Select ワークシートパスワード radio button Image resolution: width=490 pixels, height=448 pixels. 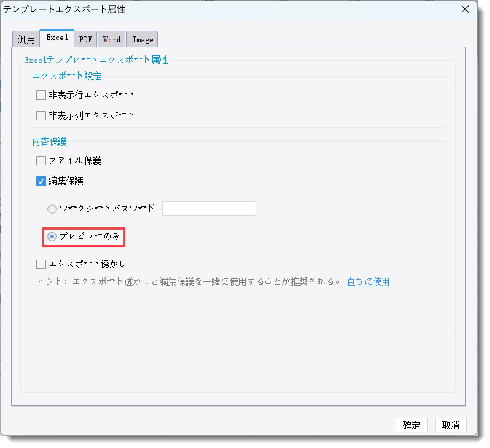(52, 209)
